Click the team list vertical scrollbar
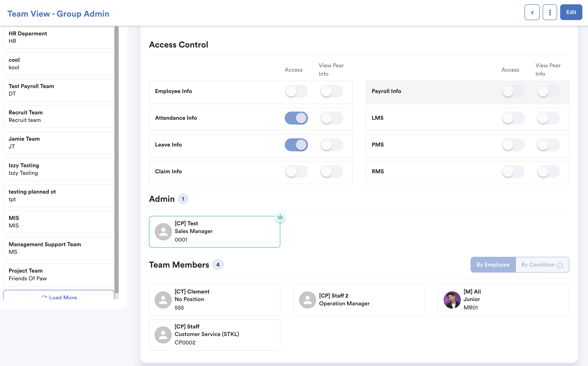 coord(116,160)
